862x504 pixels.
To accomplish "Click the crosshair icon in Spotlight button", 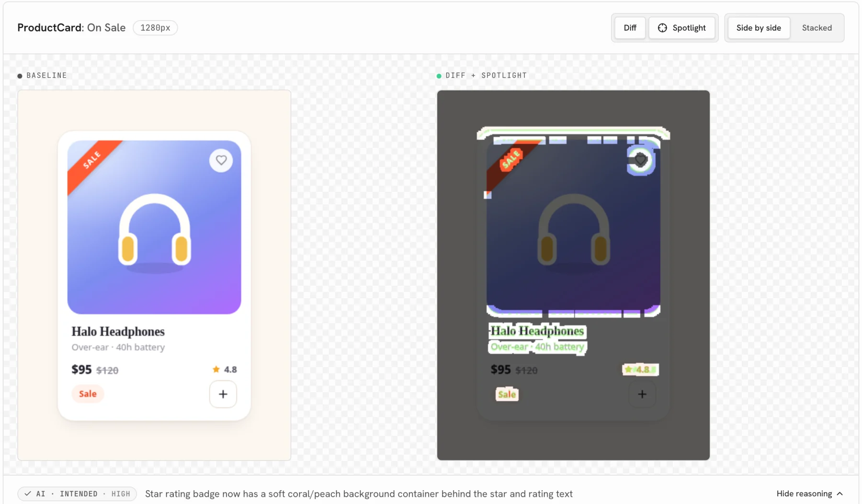I will (x=662, y=28).
